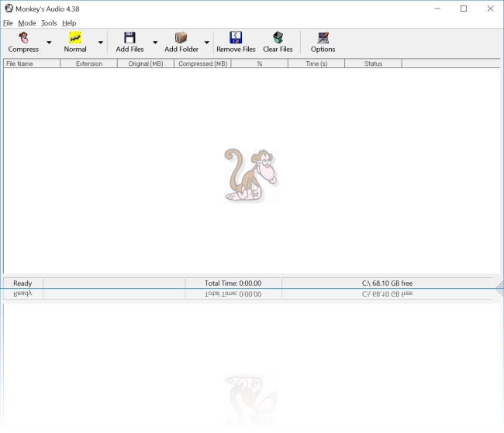Sort by File Name column header
Viewport: 504px width, 433px height.
(x=32, y=64)
